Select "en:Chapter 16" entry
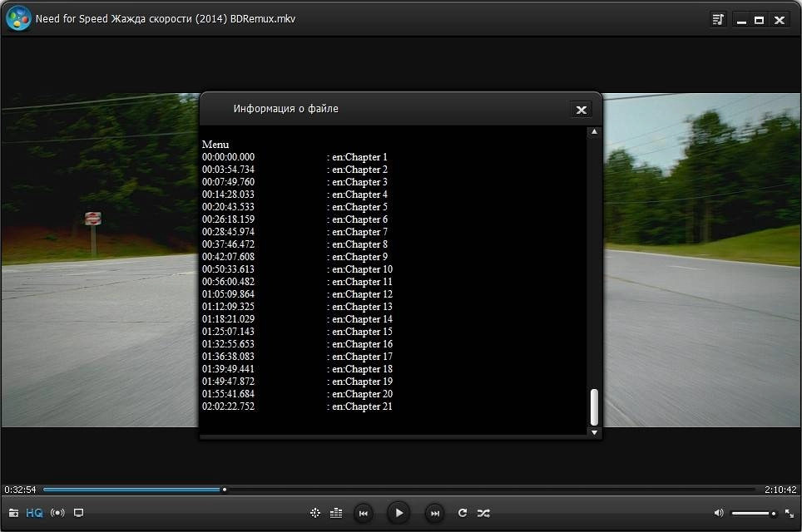This screenshot has width=802, height=532. coord(362,344)
